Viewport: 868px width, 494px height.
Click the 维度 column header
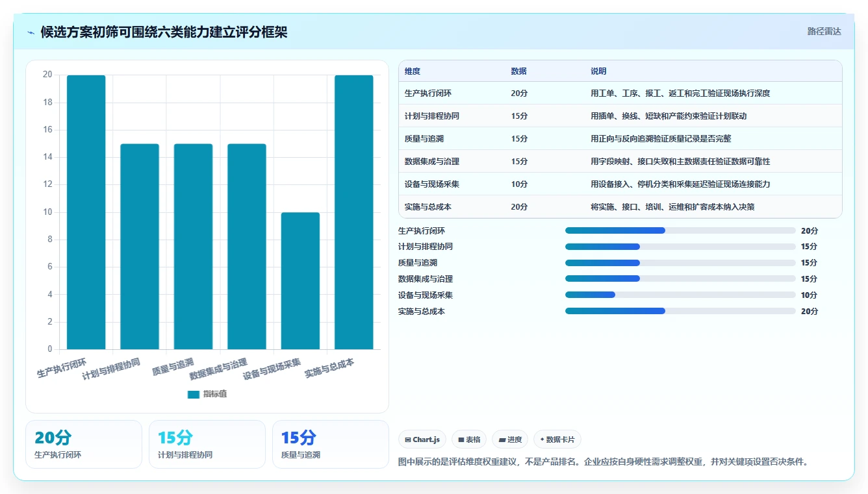pyautogui.click(x=413, y=71)
